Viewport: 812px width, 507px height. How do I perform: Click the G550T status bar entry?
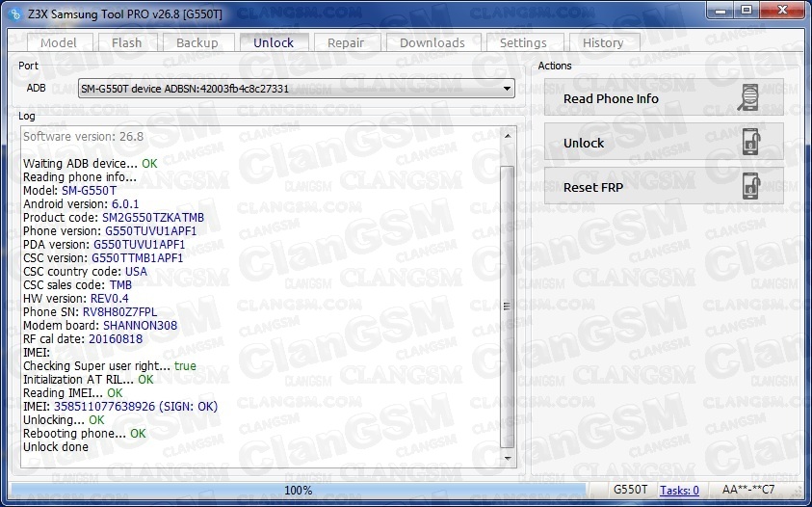630,490
